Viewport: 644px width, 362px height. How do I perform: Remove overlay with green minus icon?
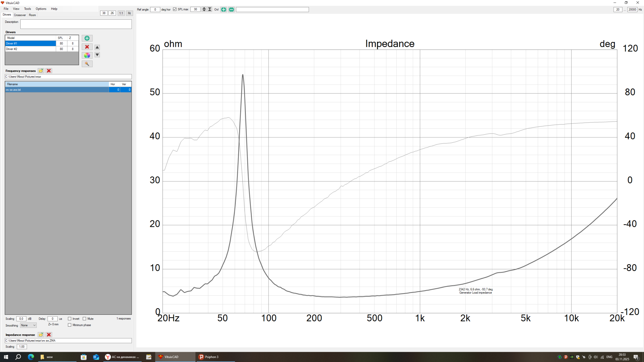[x=231, y=10]
